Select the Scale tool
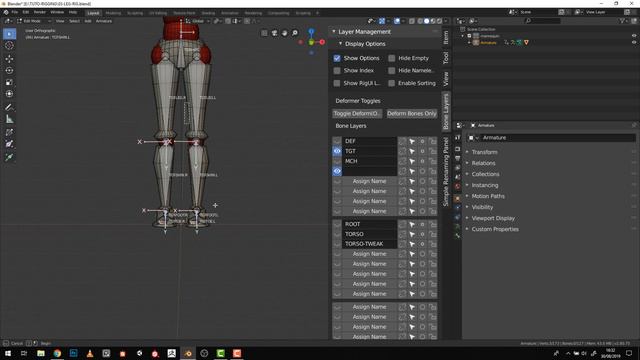Image resolution: width=640 pixels, height=360 pixels. (9, 82)
